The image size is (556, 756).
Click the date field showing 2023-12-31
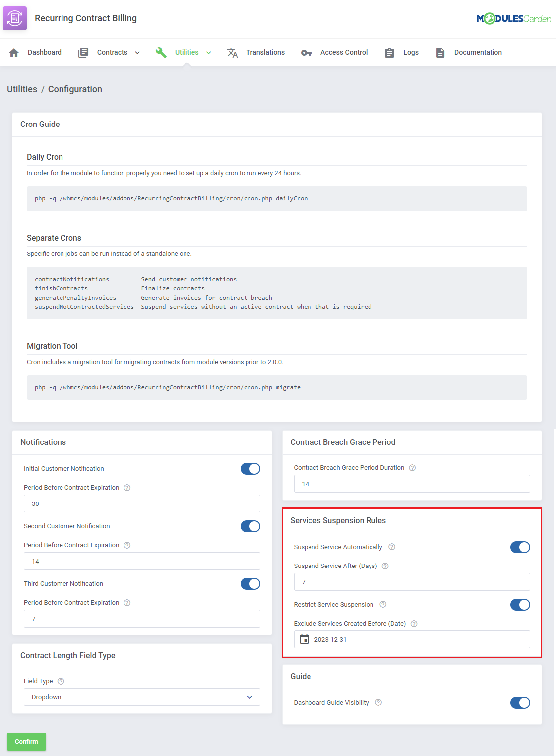[412, 639]
